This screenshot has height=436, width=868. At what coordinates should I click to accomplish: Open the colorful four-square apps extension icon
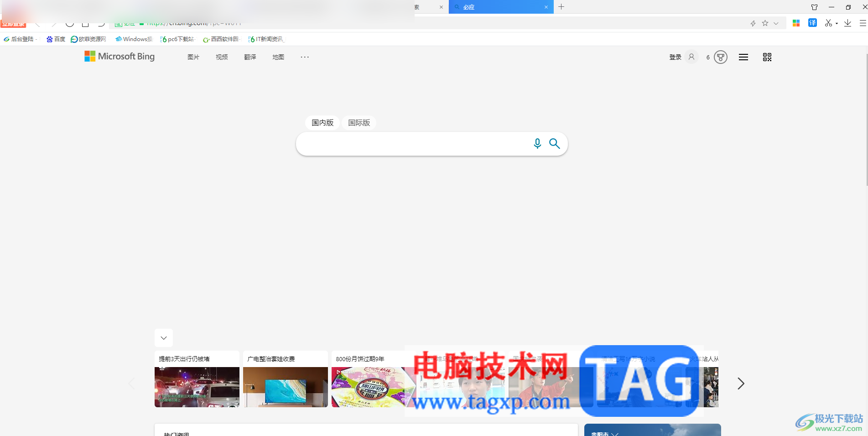pos(796,23)
